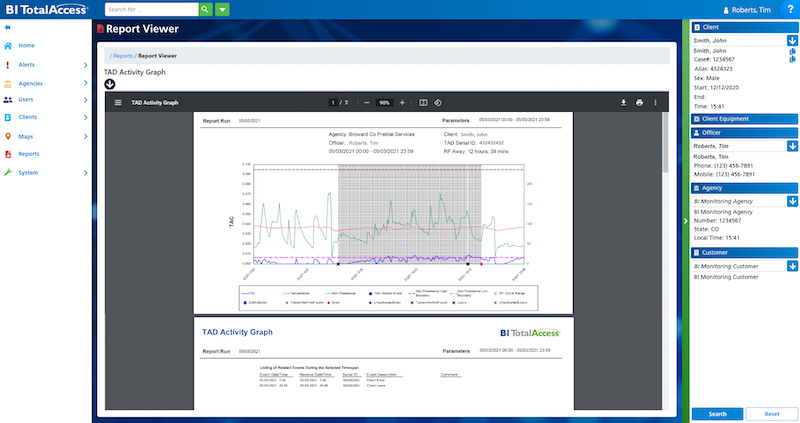
Task: Go to Home in the sidebar
Action: click(x=26, y=46)
